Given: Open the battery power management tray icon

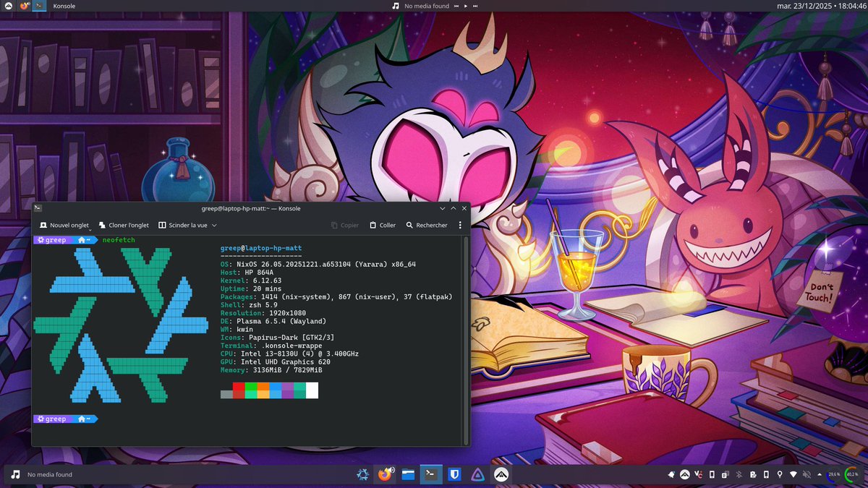Looking at the screenshot, I should 752,474.
